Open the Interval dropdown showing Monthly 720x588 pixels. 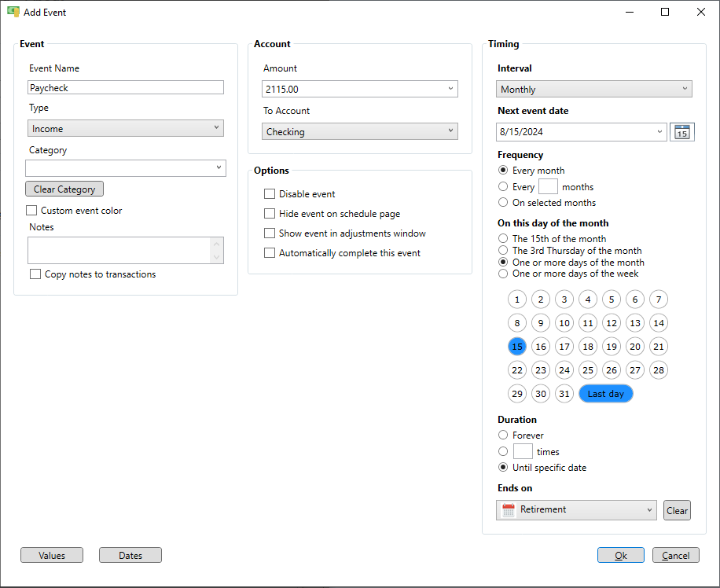point(593,89)
